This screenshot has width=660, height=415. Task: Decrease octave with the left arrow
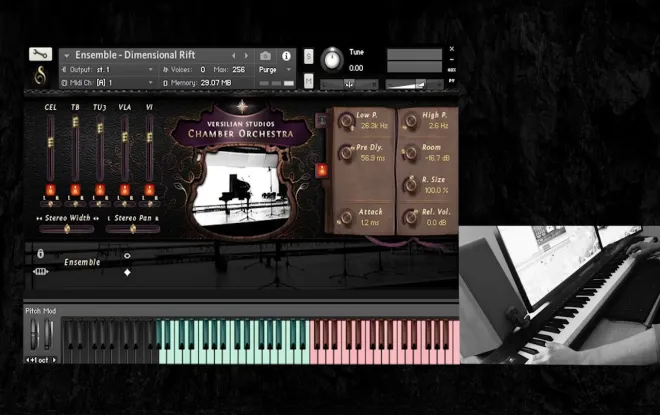coord(28,360)
